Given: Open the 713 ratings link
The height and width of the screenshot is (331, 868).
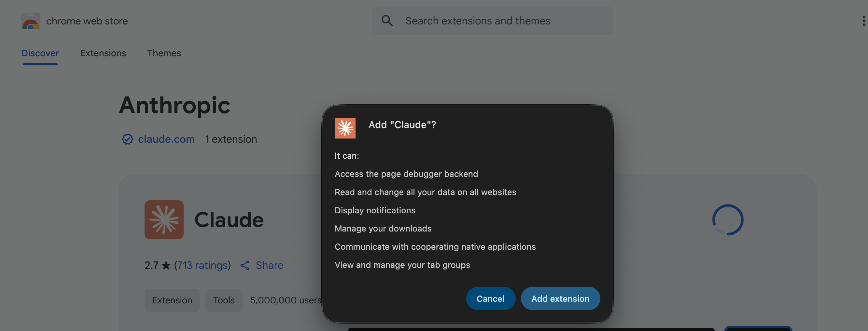Looking at the screenshot, I should 203,265.
